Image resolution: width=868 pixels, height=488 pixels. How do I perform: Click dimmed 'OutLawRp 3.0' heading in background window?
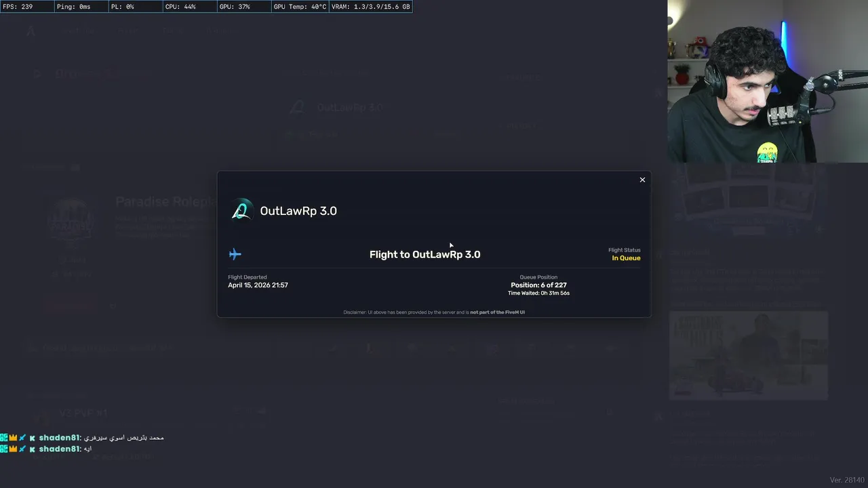pos(350,107)
